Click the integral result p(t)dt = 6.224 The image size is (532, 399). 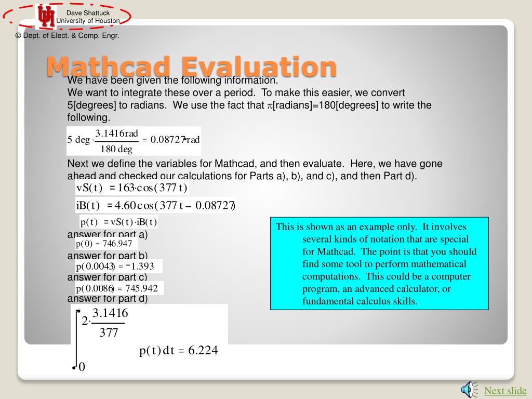point(179,351)
